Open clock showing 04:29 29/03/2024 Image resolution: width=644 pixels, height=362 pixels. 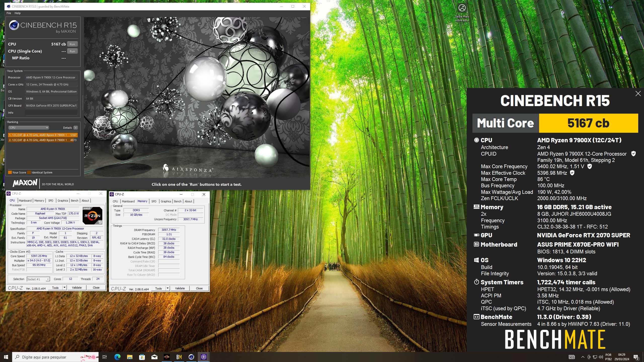[622, 357]
